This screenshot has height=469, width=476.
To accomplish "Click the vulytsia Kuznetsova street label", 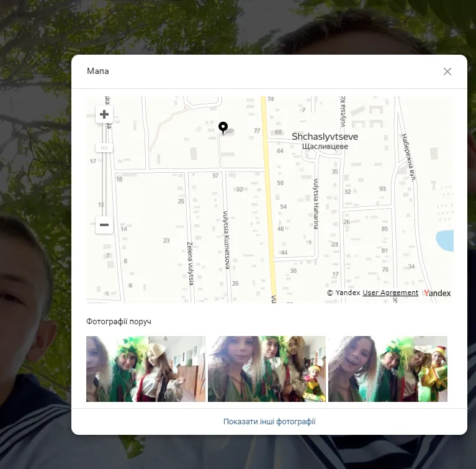I will click(x=227, y=239).
